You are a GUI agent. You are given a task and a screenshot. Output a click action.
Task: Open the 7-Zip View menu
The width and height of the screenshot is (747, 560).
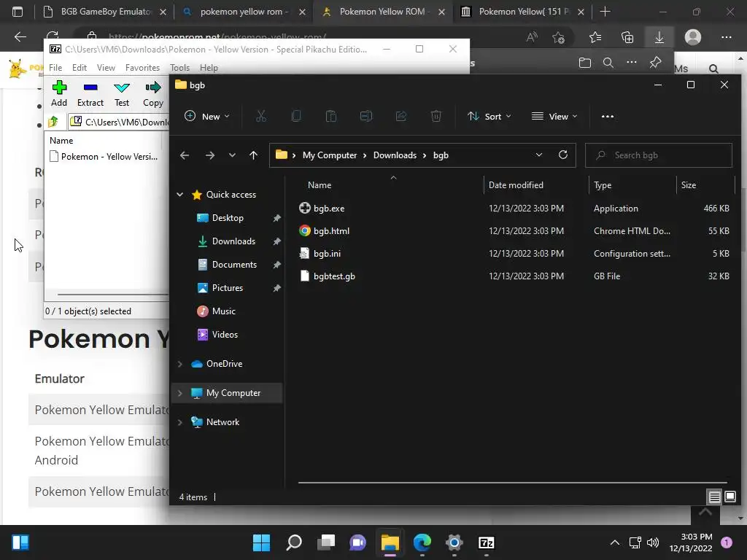(106, 68)
